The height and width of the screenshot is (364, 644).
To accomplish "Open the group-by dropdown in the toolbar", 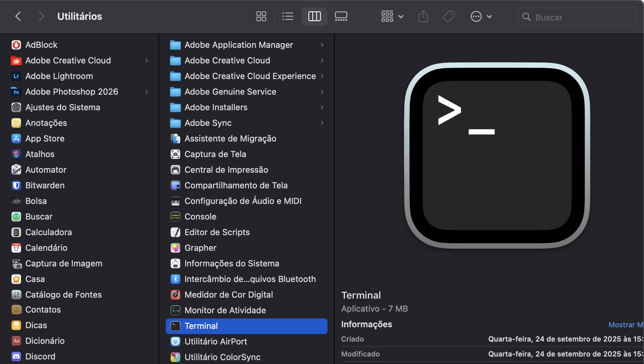I will (x=392, y=16).
